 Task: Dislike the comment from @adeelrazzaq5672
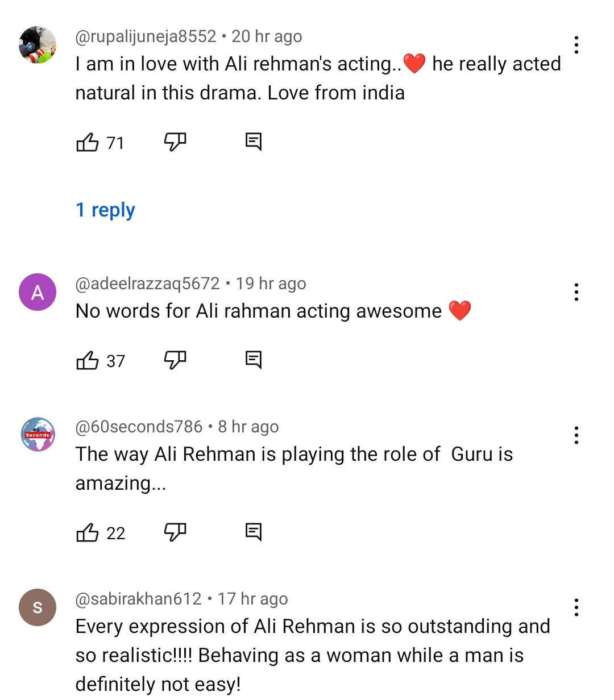tap(175, 360)
